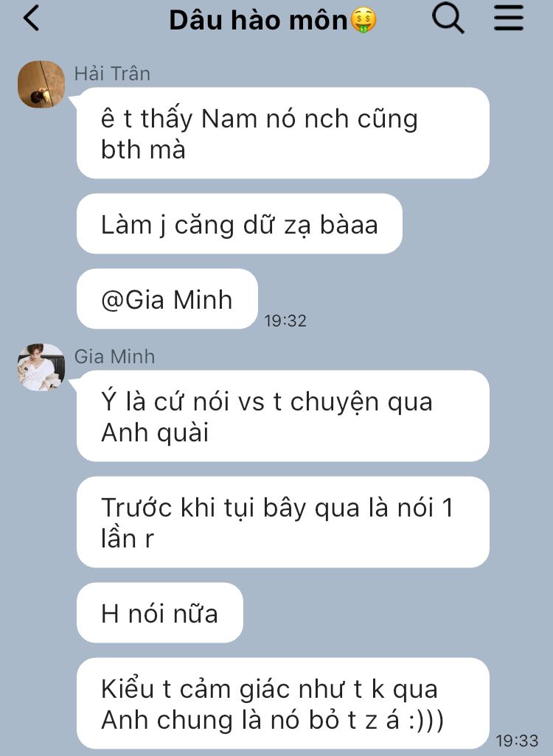Tap the Hải Trân sender name
Viewport: 553px width, 756px height.
click(112, 74)
